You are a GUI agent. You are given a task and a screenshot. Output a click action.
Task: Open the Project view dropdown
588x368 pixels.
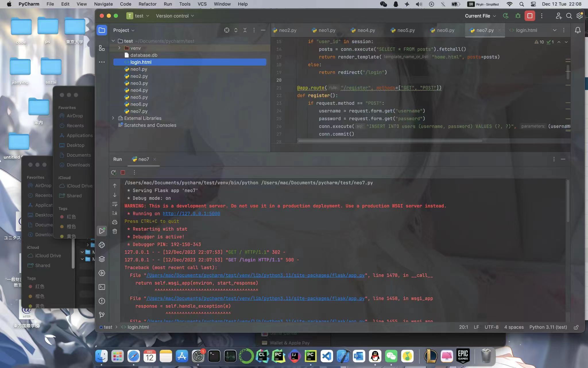tap(124, 30)
